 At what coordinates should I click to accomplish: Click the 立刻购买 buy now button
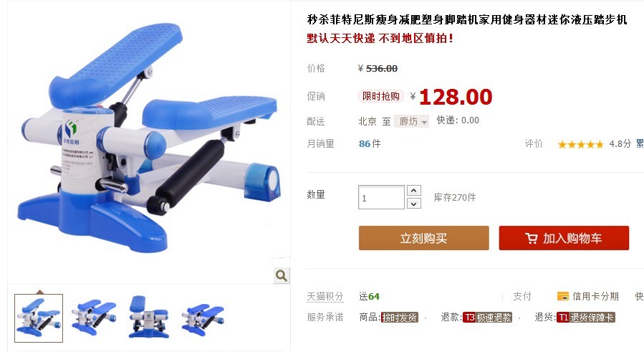pos(424,238)
